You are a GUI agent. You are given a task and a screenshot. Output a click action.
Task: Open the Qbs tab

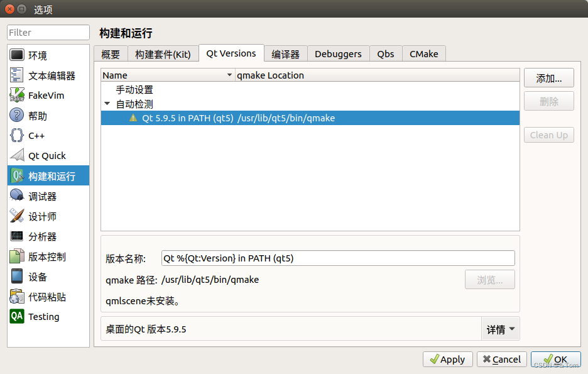386,54
